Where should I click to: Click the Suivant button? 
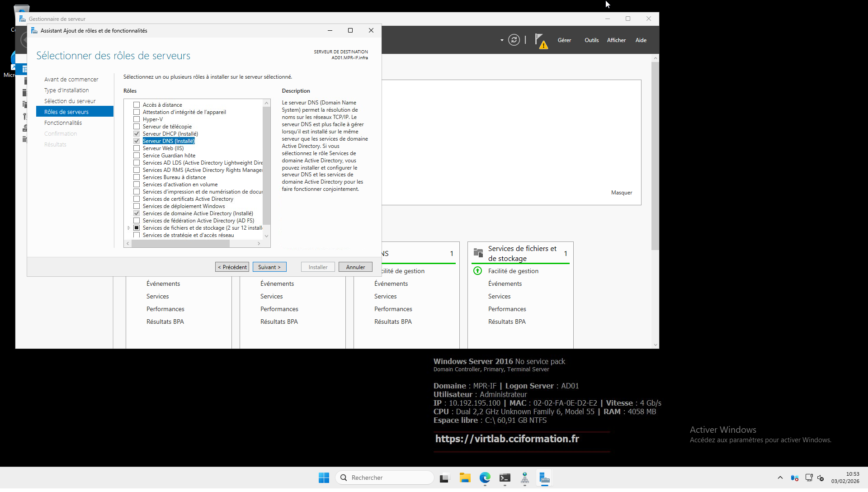(x=269, y=267)
